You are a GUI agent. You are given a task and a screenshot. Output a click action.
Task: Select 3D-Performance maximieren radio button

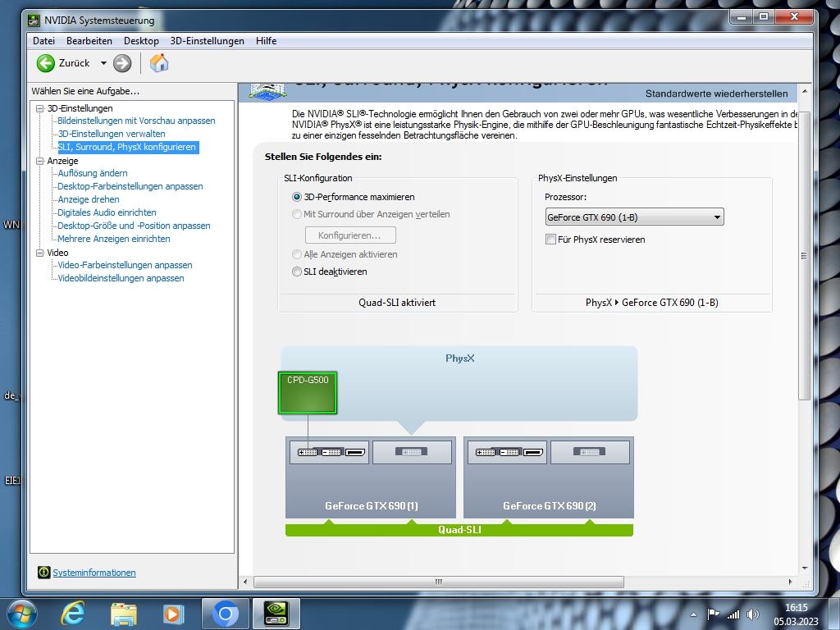(296, 197)
